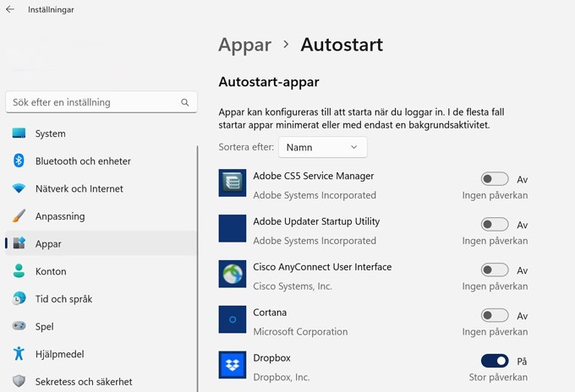
Task: Click the Tid och språk globe icon
Action: click(19, 298)
